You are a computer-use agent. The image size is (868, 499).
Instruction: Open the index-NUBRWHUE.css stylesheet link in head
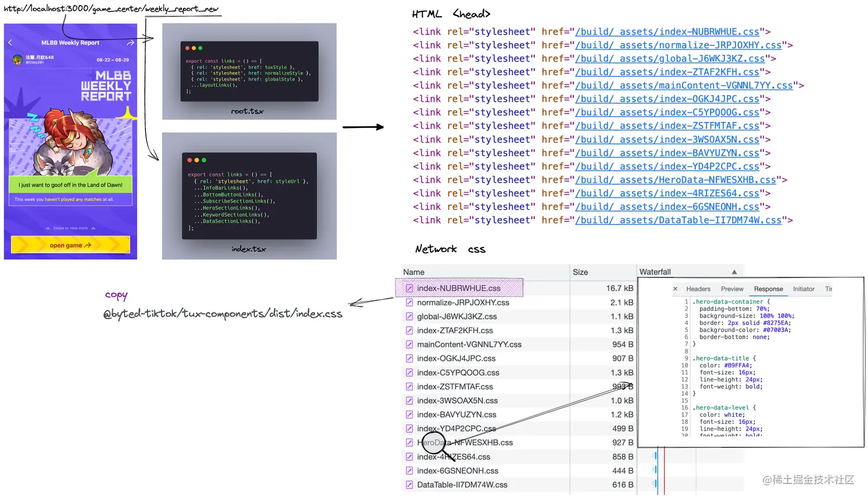pyautogui.click(x=667, y=32)
